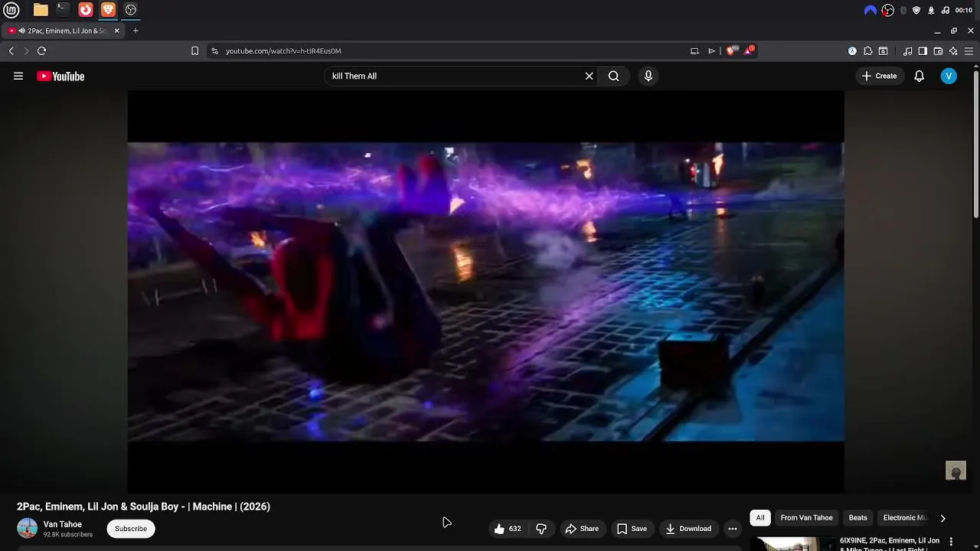Clear the YouTube search text
Screen dimensions: 980x551
pos(589,76)
